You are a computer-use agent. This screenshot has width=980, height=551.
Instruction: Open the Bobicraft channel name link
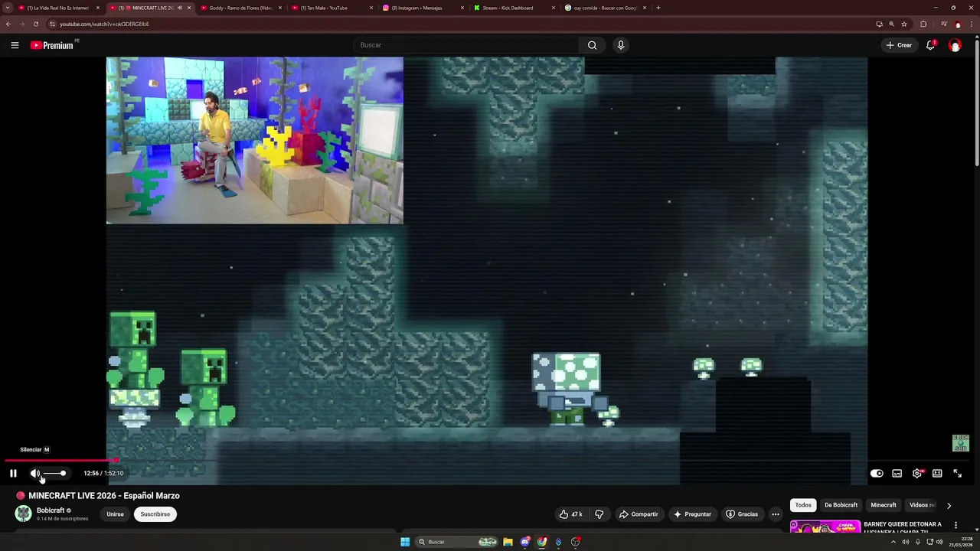pos(51,510)
